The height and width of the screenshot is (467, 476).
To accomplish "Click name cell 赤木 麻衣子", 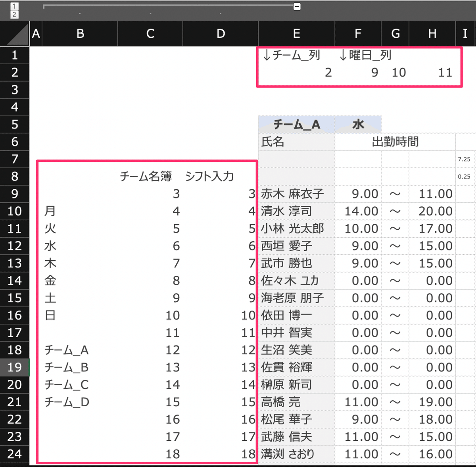I will click(x=296, y=194).
